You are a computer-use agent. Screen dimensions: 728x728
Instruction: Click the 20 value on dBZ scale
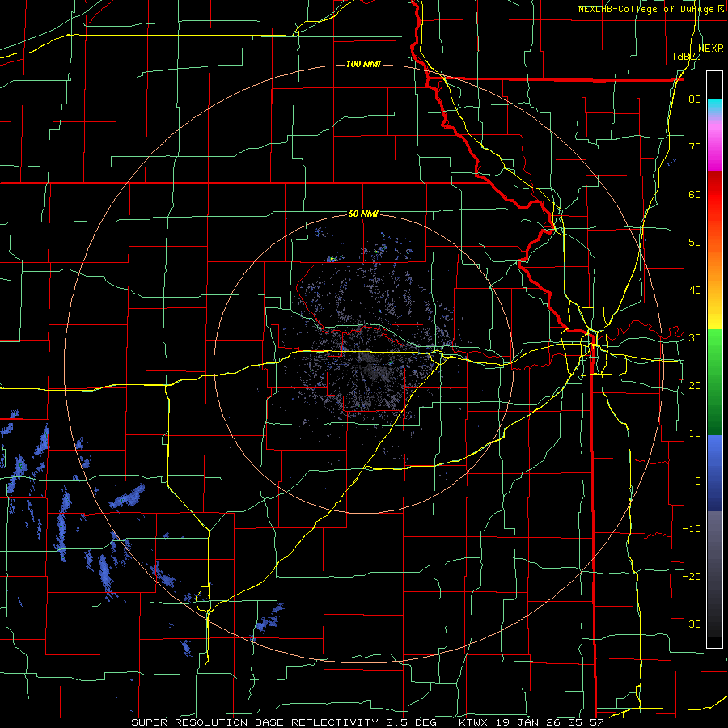tap(695, 385)
